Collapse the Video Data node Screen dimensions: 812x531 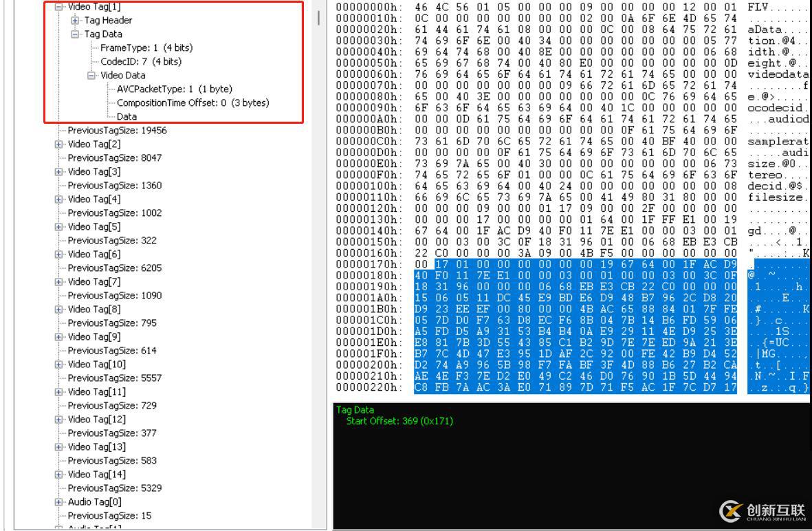pyautogui.click(x=91, y=75)
